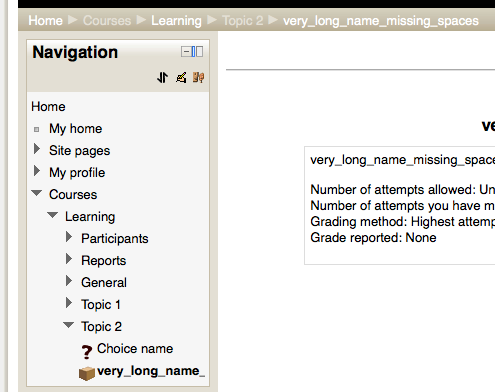Click the Choice name question mark icon

tap(87, 351)
